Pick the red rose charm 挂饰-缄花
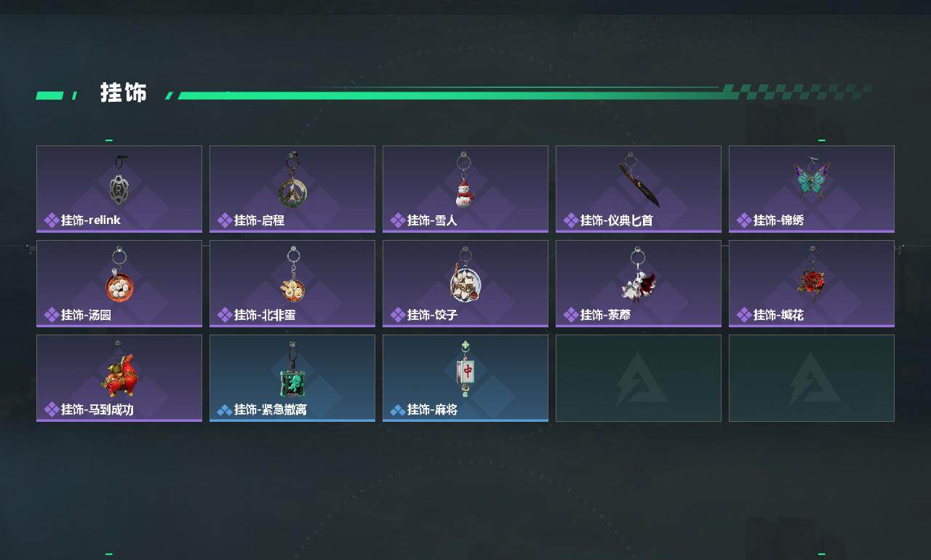This screenshot has width=931, height=560. (811, 276)
